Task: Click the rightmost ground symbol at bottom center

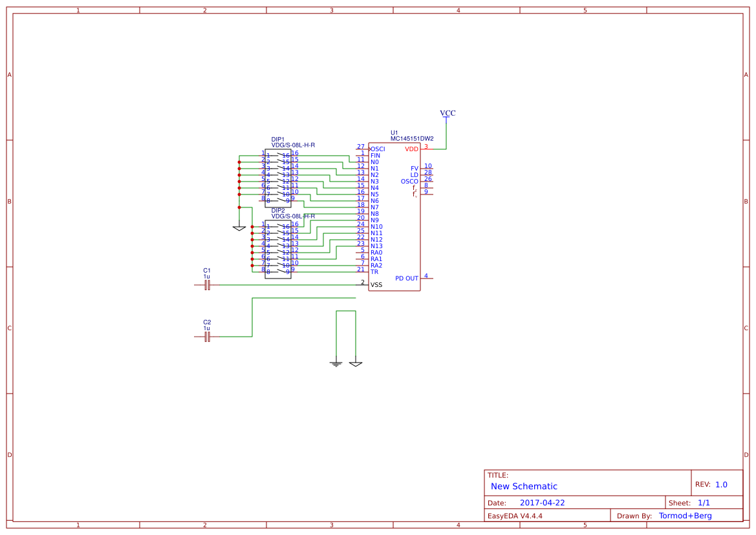Action: [x=354, y=364]
